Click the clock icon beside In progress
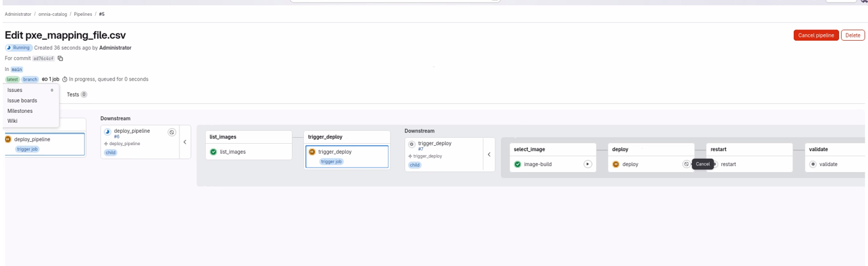 pyautogui.click(x=65, y=79)
